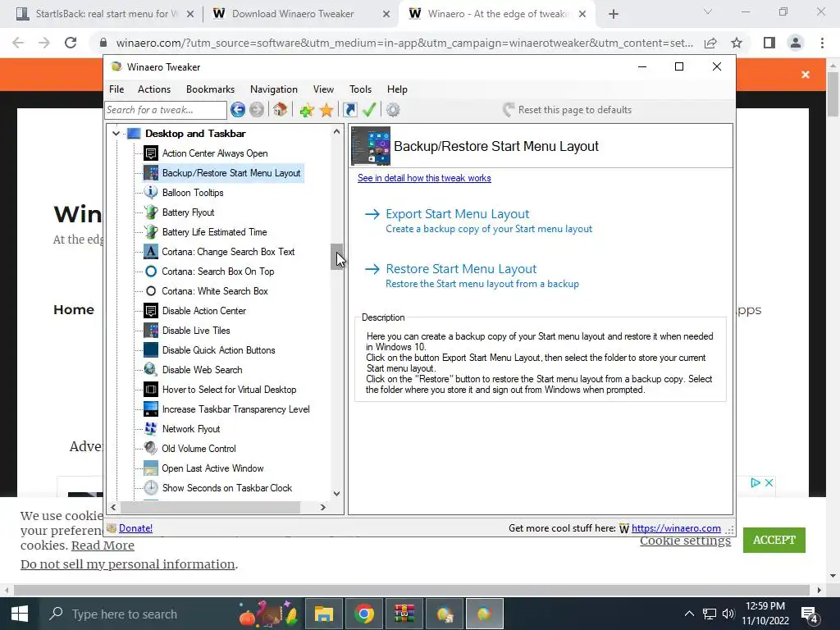Close the orange banner on the webpage

(x=806, y=75)
